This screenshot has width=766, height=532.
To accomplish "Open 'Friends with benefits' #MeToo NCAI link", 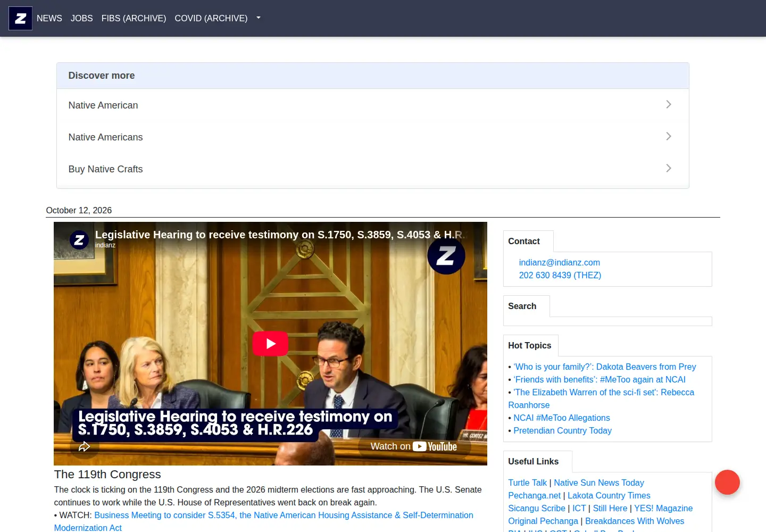I will point(600,379).
